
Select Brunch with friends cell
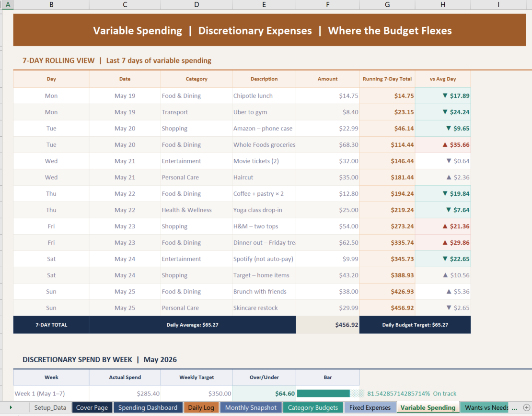(x=264, y=291)
